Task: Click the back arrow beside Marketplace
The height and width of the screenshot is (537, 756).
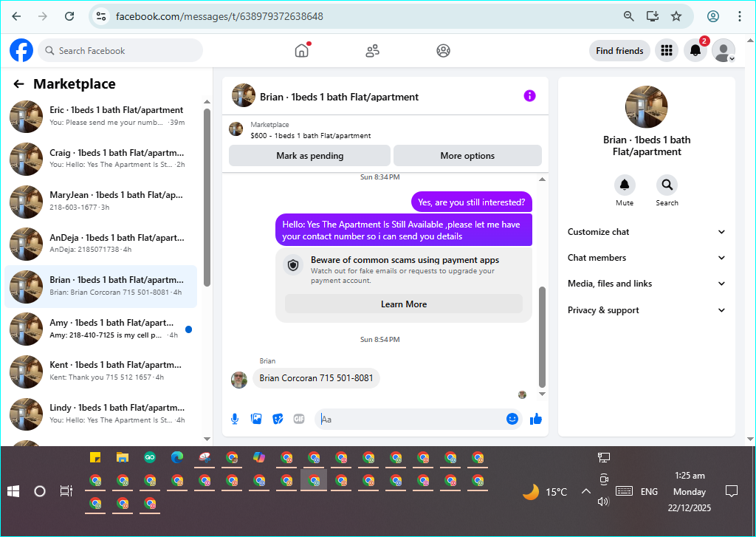Action: [x=18, y=84]
